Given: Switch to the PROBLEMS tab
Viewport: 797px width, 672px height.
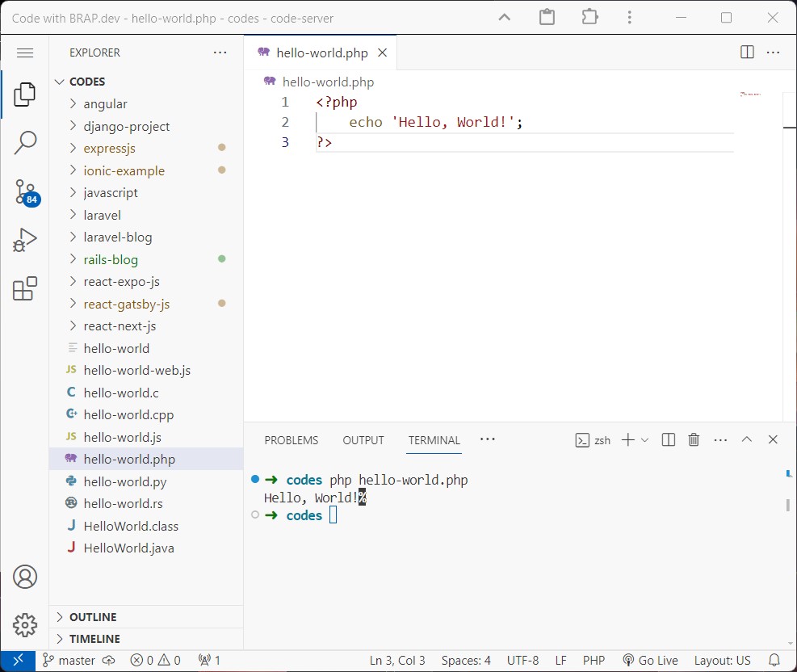Looking at the screenshot, I should pos(291,440).
